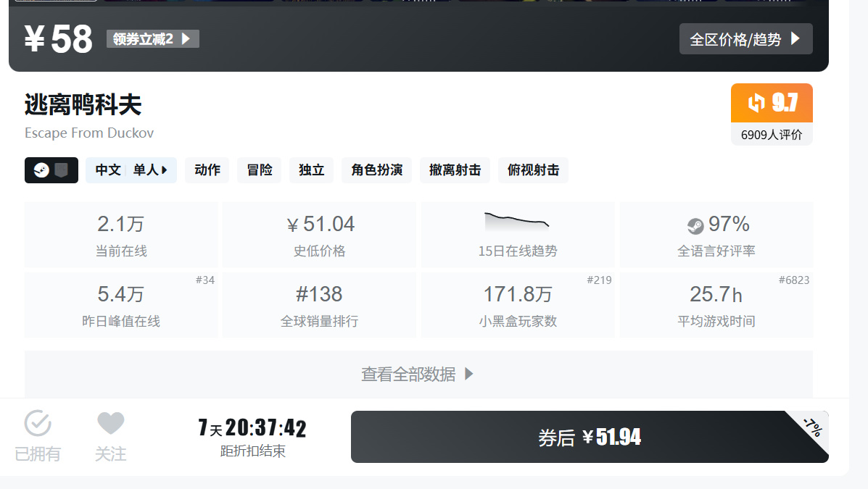View the 6909人评价 reviews count
This screenshot has height=489, width=868.
[772, 135]
